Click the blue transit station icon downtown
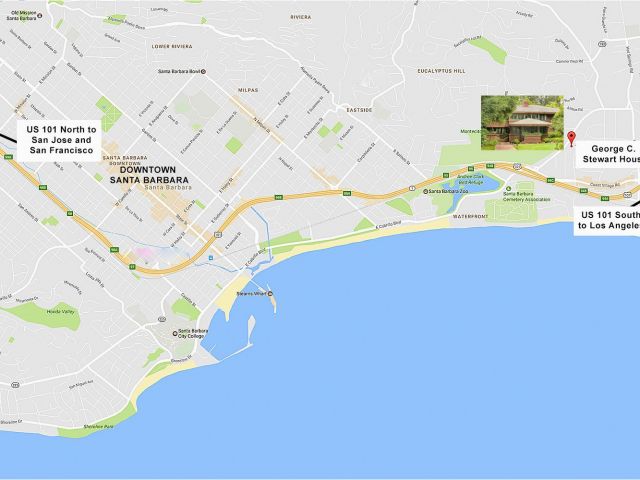 pyautogui.click(x=211, y=258)
